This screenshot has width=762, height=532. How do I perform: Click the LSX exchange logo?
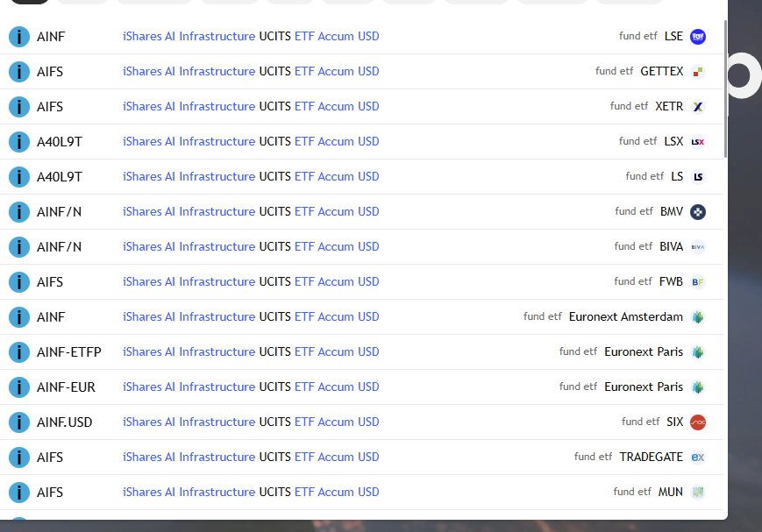698,142
